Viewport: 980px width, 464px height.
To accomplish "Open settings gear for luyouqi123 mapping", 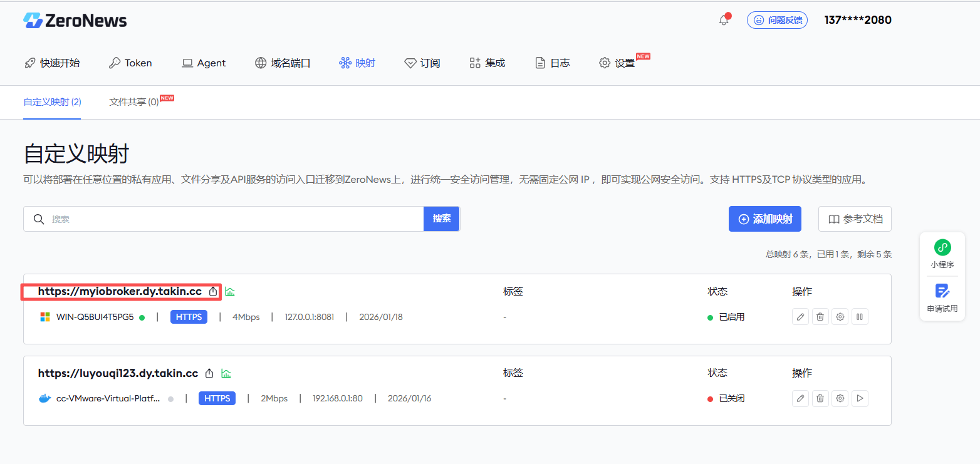I will [x=840, y=398].
